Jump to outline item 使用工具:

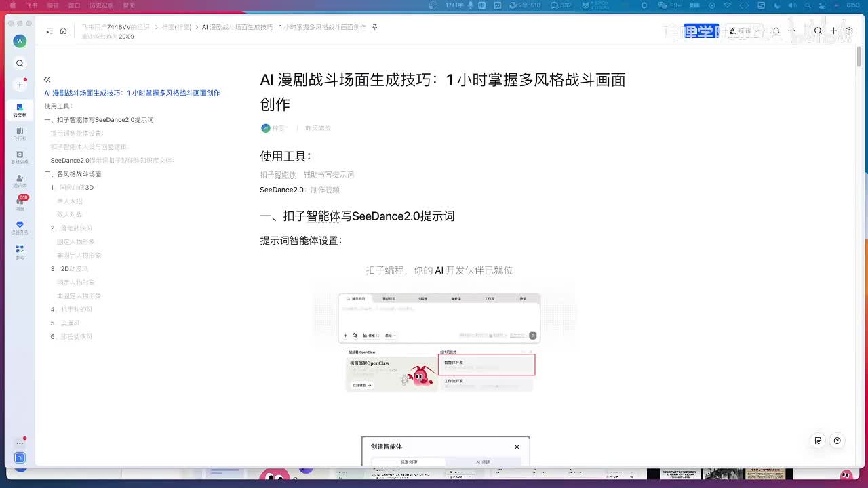coord(58,106)
